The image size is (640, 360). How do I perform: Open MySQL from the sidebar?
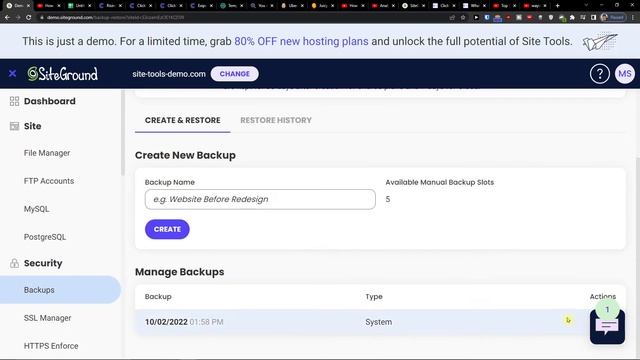point(36,209)
